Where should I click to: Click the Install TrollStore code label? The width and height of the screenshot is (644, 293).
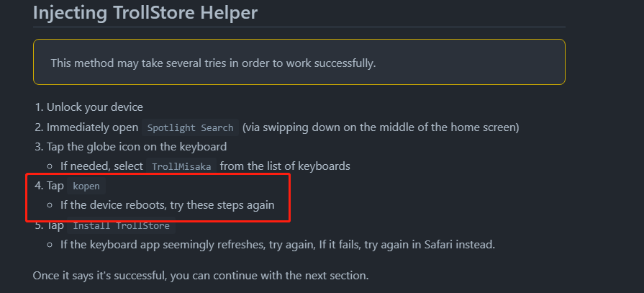121,225
